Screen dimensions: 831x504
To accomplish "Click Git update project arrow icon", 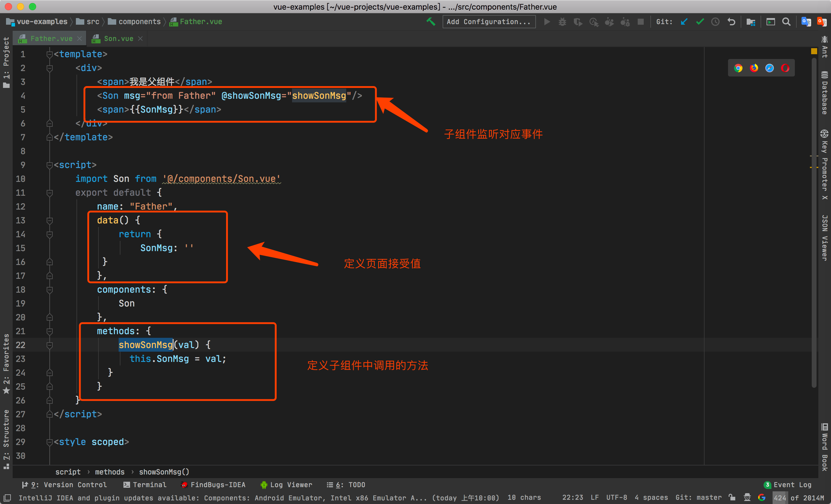I will point(684,22).
